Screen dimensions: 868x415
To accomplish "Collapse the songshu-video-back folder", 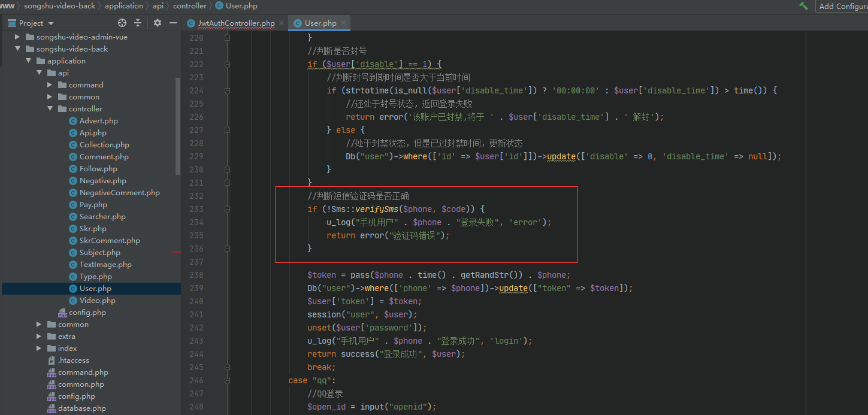I will coord(17,49).
